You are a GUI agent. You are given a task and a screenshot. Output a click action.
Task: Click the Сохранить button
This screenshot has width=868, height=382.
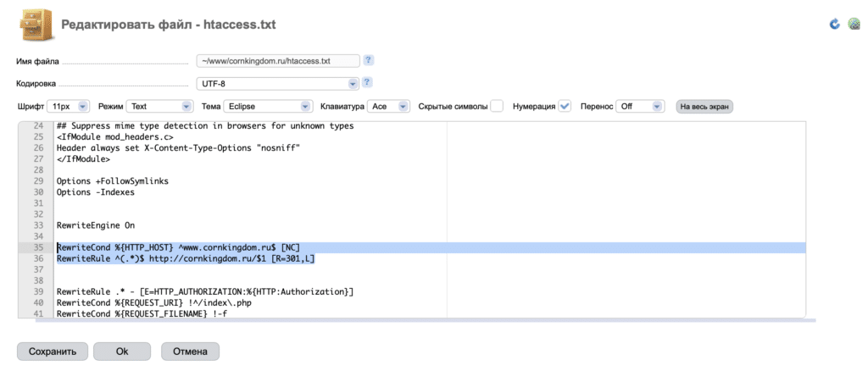click(x=53, y=351)
